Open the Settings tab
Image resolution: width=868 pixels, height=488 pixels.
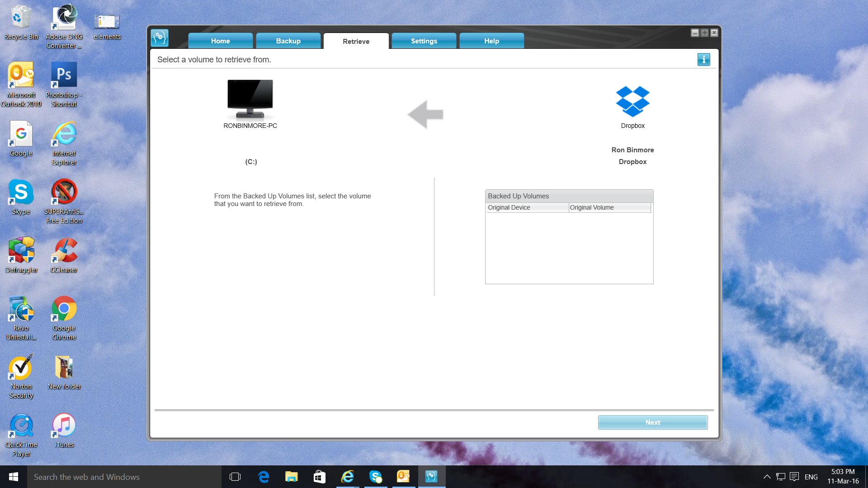pos(424,41)
